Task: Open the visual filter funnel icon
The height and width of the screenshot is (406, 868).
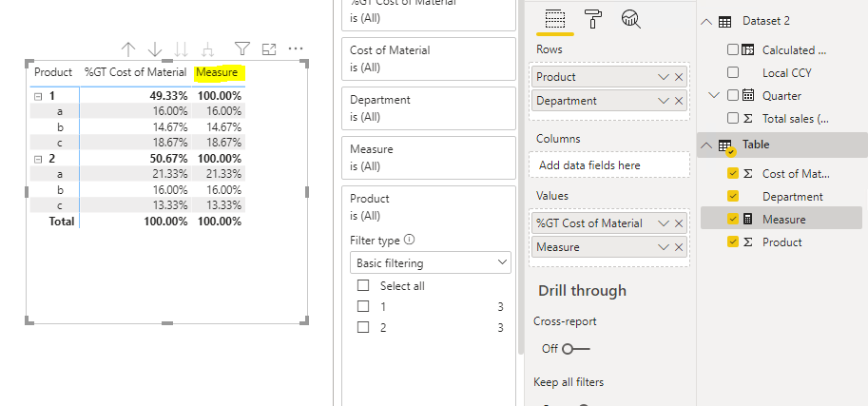Action: pyautogui.click(x=241, y=48)
